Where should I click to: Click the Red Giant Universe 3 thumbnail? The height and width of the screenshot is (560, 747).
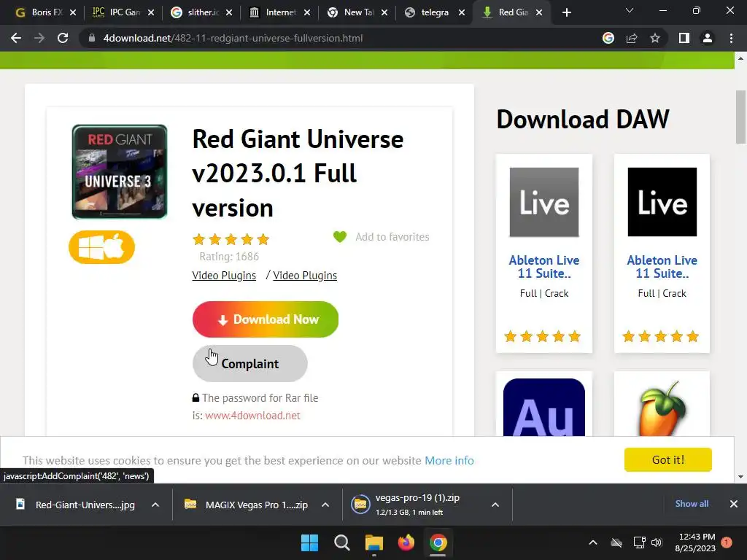pyautogui.click(x=120, y=171)
